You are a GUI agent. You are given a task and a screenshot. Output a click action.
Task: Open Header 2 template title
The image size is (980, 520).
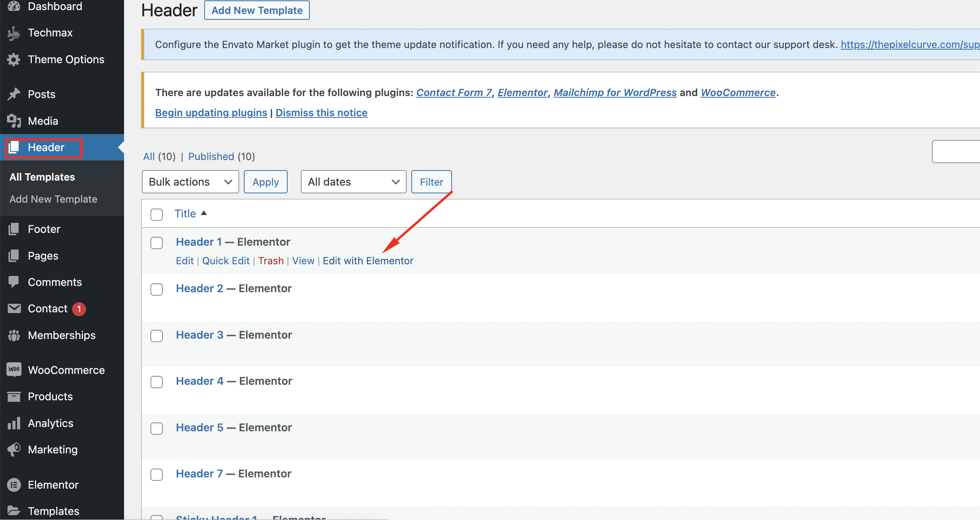(x=200, y=288)
